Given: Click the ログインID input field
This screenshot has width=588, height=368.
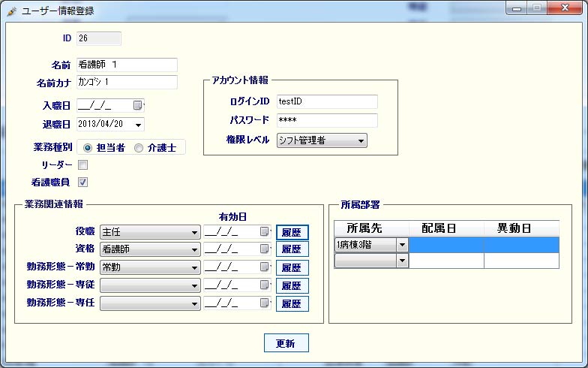Looking at the screenshot, I should pyautogui.click(x=326, y=101).
